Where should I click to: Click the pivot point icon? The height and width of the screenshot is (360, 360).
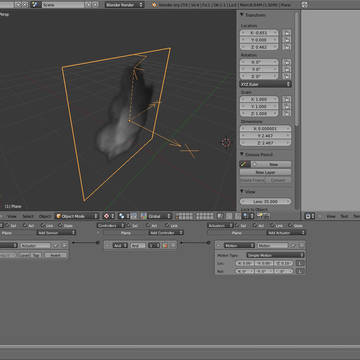[124, 216]
